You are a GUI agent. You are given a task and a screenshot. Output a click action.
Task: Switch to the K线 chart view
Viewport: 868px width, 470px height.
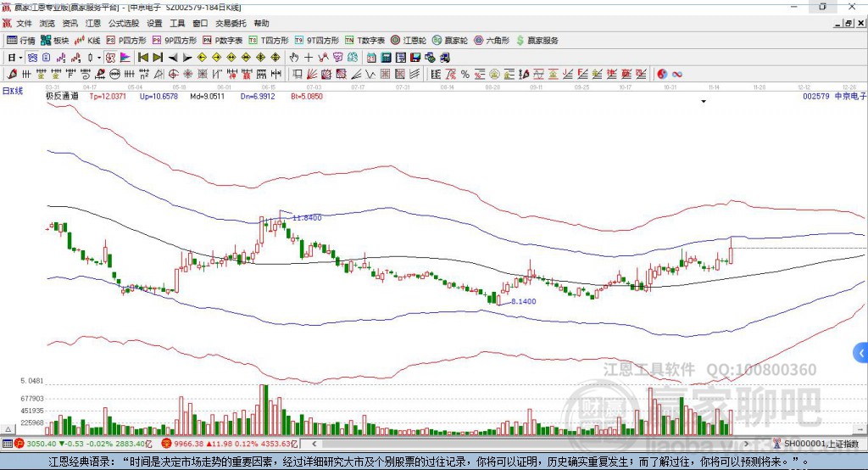87,41
